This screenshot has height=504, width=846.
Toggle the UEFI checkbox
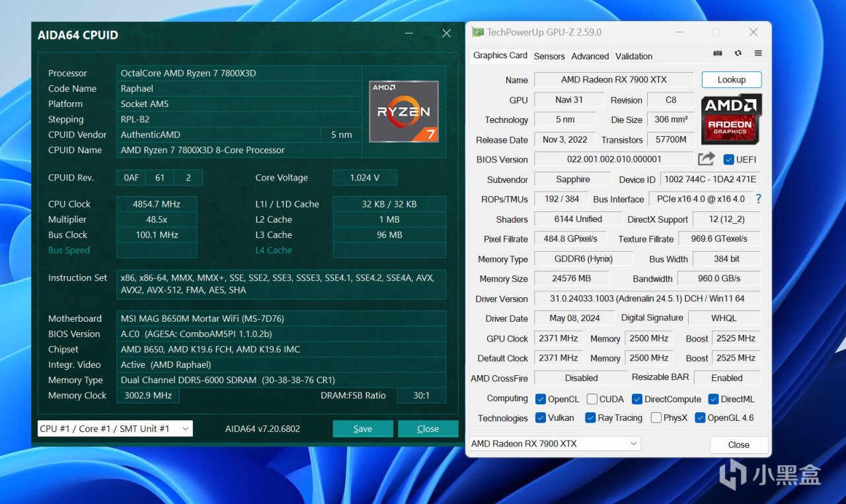click(x=728, y=160)
